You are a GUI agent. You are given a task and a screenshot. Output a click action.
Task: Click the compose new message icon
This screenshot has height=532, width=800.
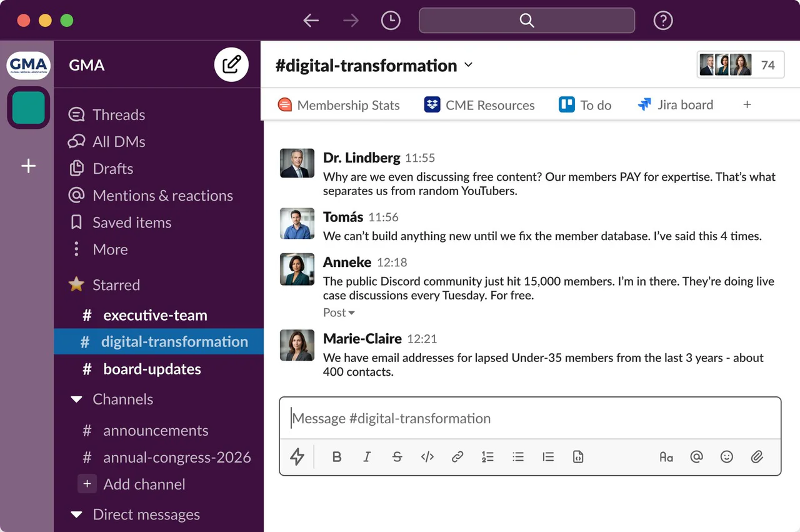pyautogui.click(x=231, y=64)
